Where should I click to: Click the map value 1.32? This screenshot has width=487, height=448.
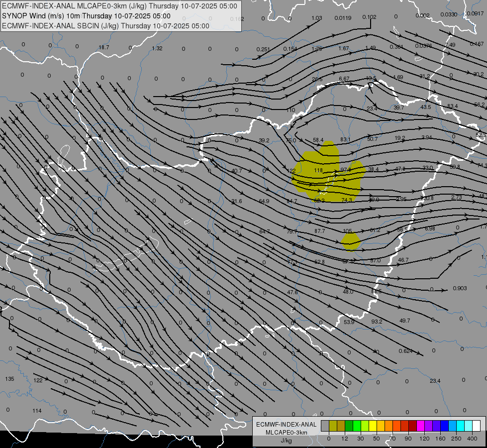point(157,48)
